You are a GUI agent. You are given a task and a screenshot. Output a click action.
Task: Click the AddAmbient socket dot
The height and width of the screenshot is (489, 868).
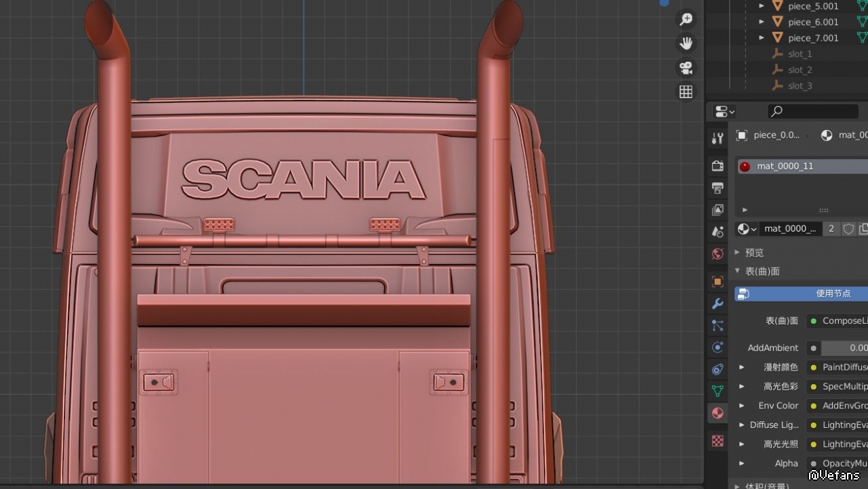click(x=813, y=348)
